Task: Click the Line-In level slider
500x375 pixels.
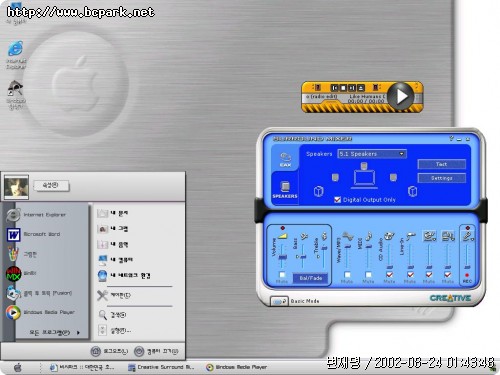Action: click(x=410, y=267)
